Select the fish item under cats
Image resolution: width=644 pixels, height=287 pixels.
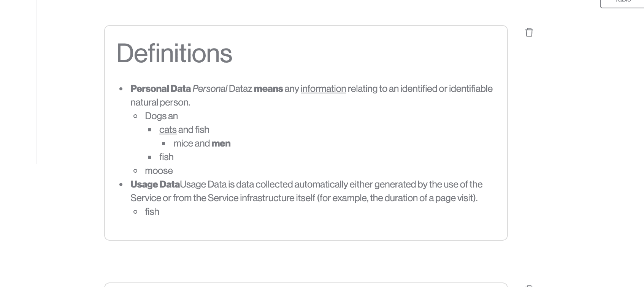point(166,157)
